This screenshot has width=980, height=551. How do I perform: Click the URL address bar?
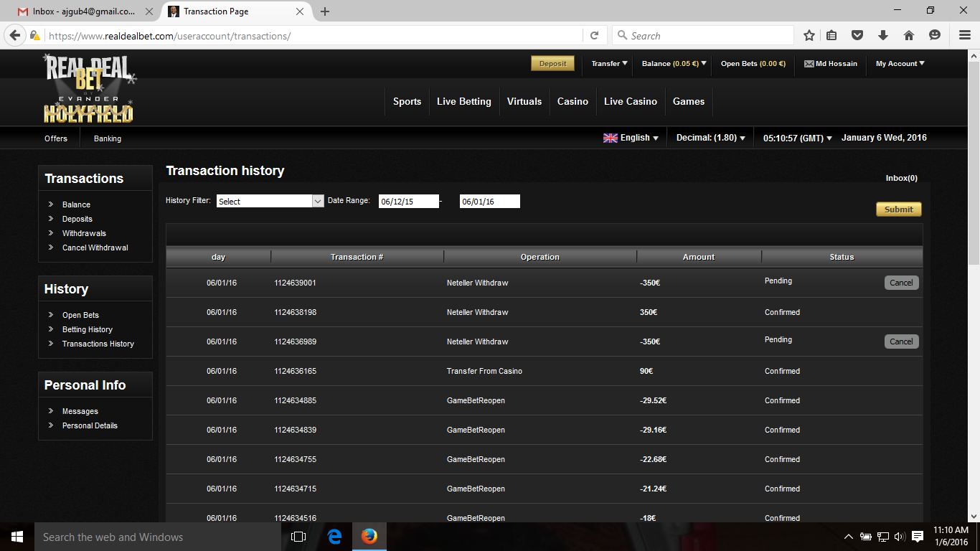pyautogui.click(x=314, y=35)
